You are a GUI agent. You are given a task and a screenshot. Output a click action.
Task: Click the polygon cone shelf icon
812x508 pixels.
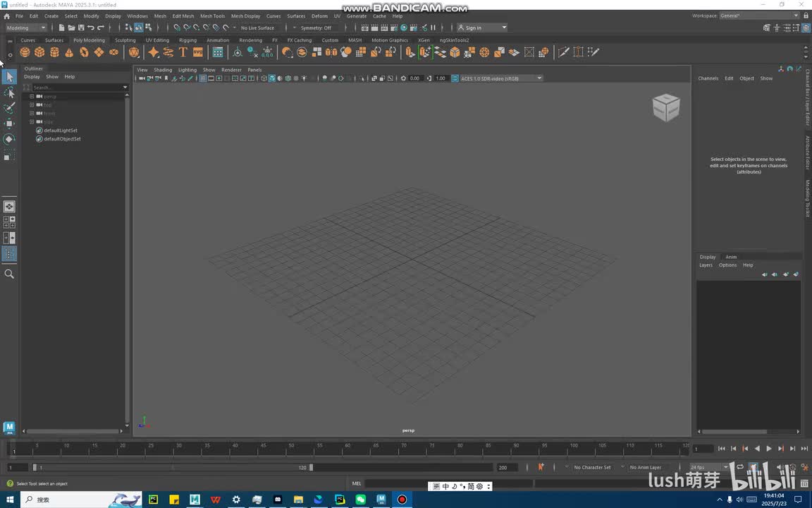pyautogui.click(x=69, y=52)
